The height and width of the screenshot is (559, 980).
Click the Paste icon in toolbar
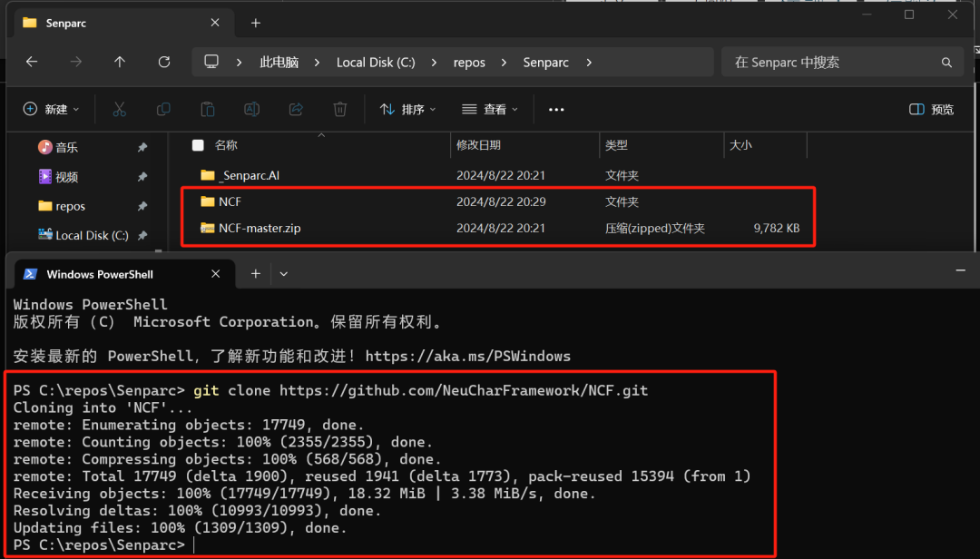[208, 110]
